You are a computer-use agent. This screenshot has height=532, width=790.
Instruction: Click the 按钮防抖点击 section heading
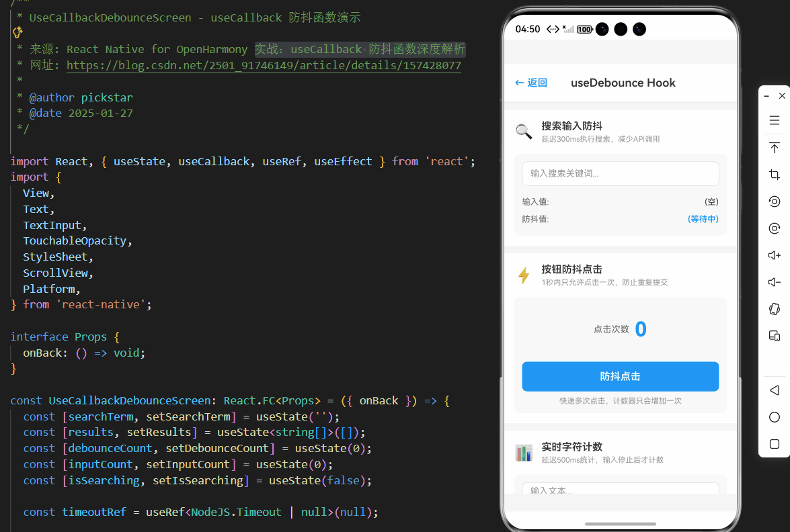[x=572, y=269]
